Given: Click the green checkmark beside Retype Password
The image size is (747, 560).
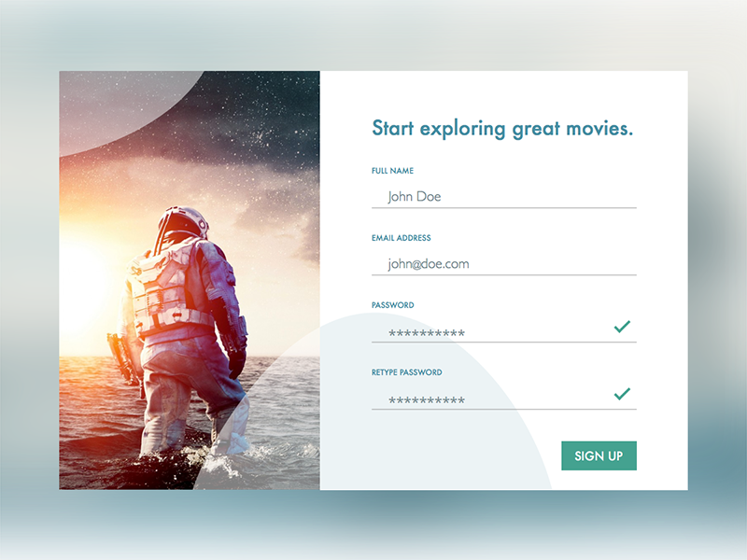Looking at the screenshot, I should pyautogui.click(x=622, y=393).
